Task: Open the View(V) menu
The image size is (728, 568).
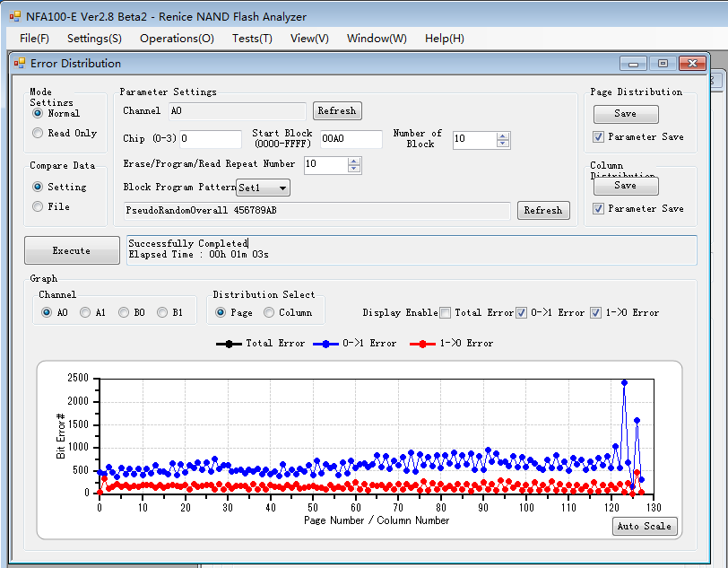Action: pos(309,39)
